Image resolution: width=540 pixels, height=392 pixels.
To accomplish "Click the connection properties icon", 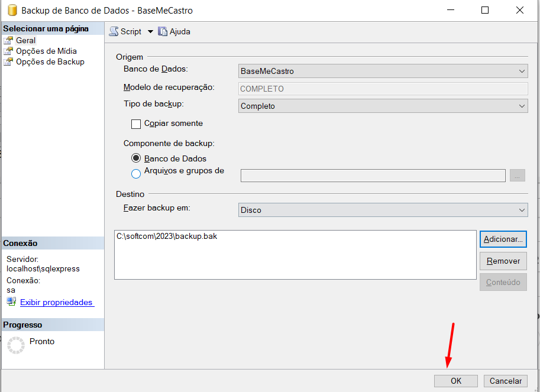I will [x=11, y=302].
